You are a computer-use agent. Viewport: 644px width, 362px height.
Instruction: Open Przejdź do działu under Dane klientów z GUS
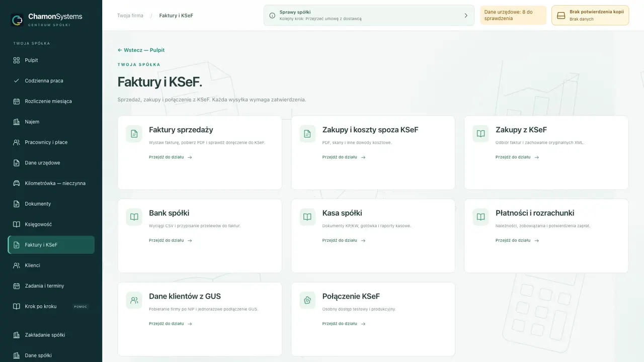171,324
